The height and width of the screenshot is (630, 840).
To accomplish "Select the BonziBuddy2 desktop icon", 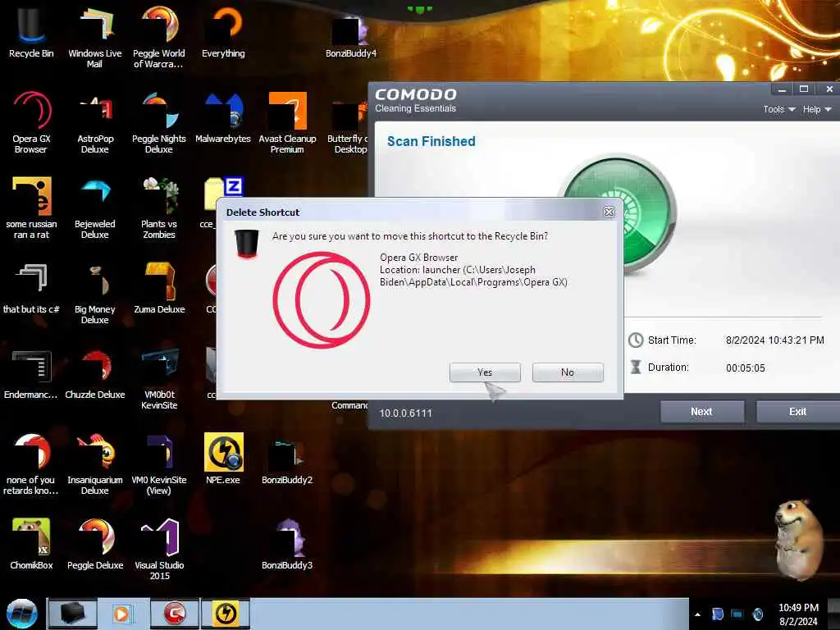I will coord(287,461).
